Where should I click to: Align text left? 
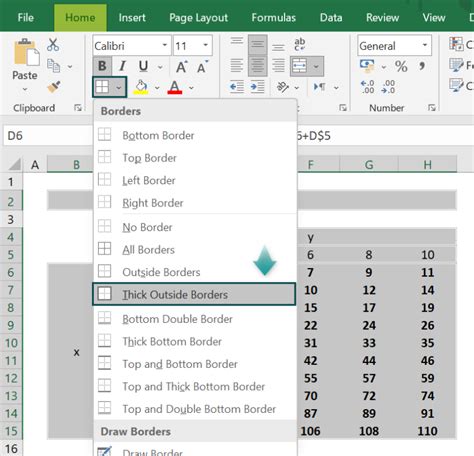[237, 66]
